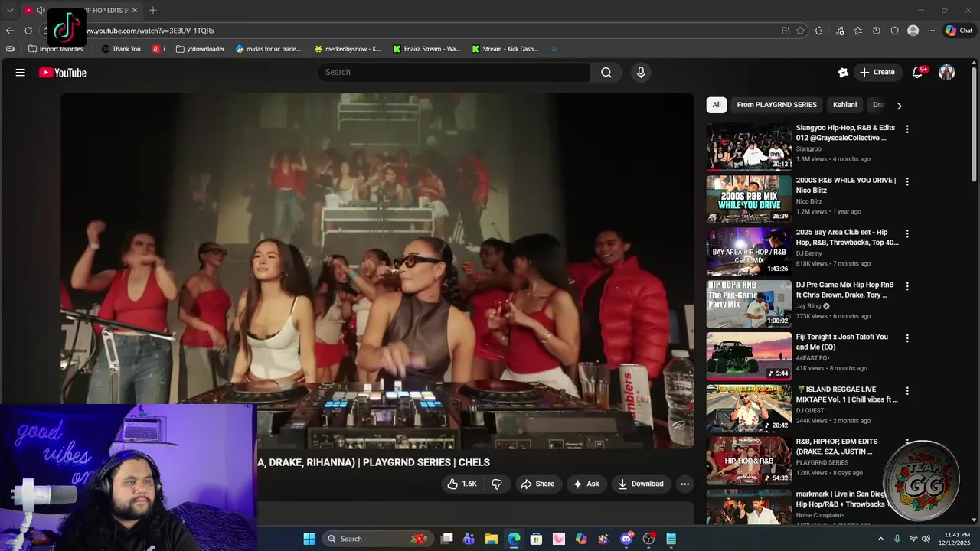Show hidden system tray icons chevron

click(880, 539)
